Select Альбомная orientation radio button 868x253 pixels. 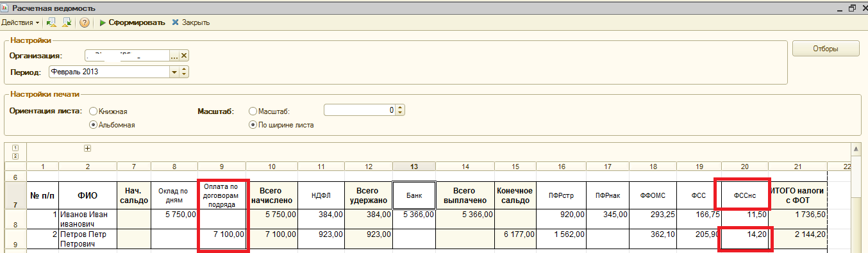click(94, 125)
